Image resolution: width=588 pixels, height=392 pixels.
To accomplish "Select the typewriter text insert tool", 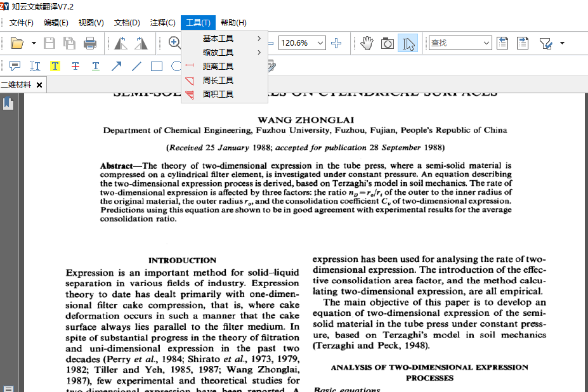I will pos(35,67).
